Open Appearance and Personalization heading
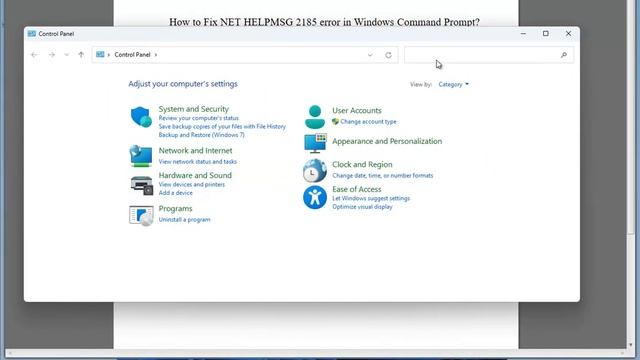640x360 pixels. tap(387, 141)
